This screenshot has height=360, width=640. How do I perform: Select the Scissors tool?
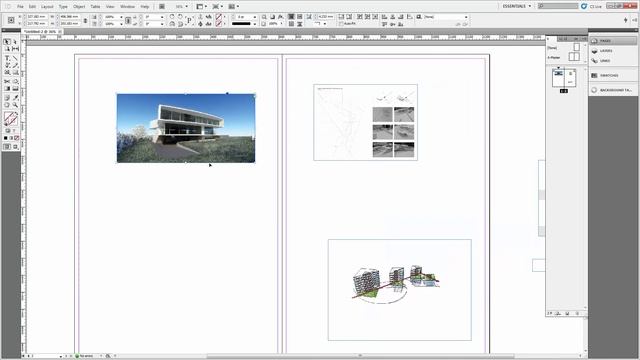7,82
